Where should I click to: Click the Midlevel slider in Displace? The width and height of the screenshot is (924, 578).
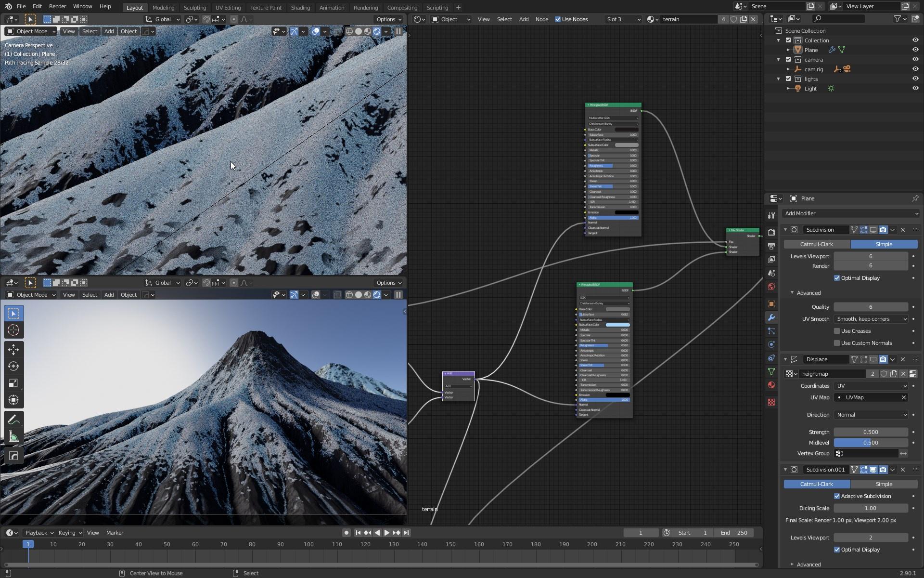(x=871, y=443)
